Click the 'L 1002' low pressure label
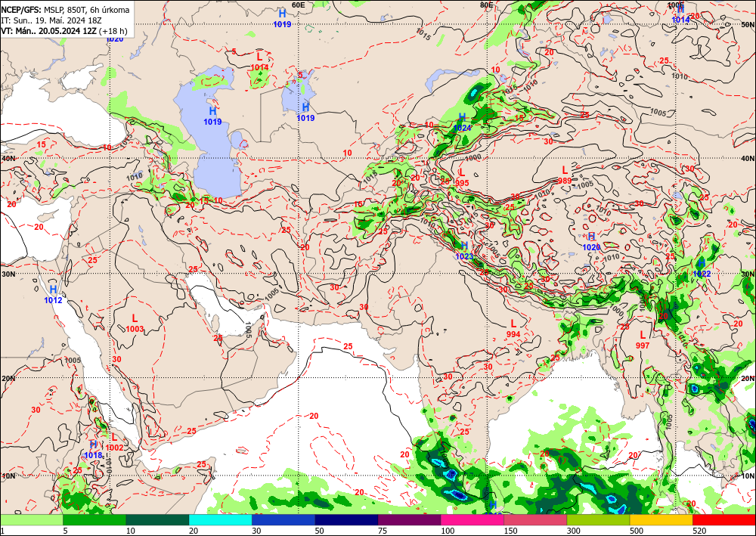The image size is (756, 536). (x=114, y=442)
